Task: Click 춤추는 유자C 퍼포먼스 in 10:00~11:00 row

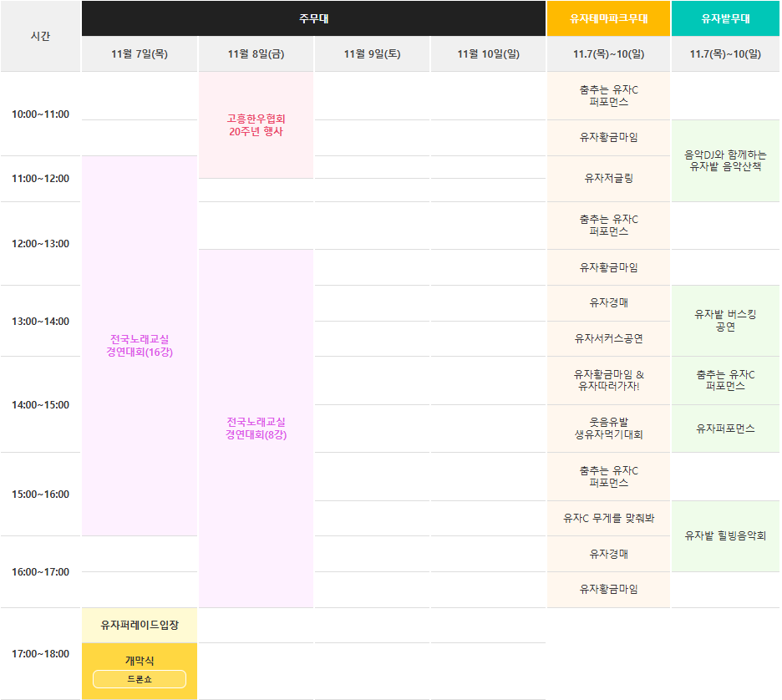Action: click(608, 96)
